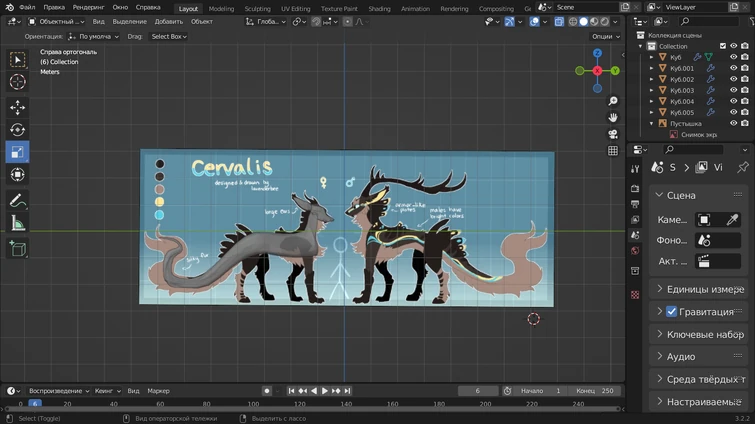Open the Опции button in viewport
Viewport: 755px width, 424px height.
pos(604,36)
